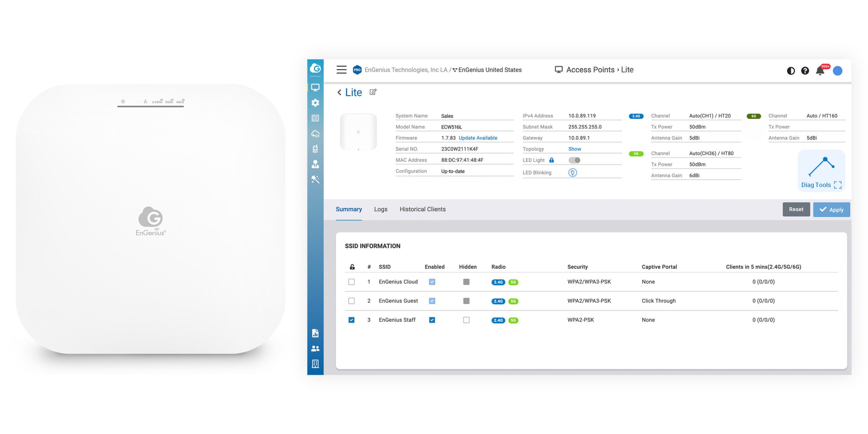Open the Historical Clients tab

tap(422, 209)
